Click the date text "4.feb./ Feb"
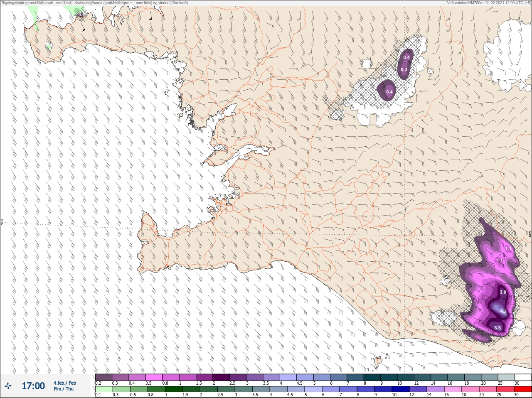 pos(65,383)
